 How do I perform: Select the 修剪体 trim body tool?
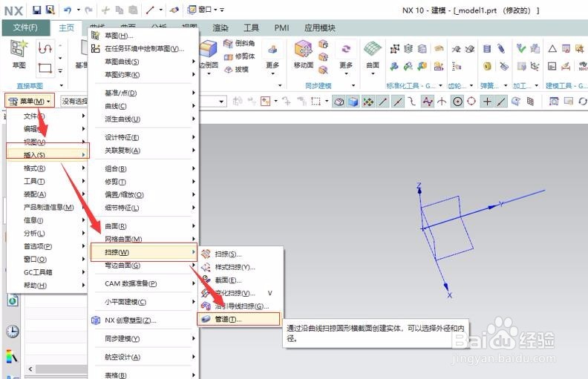click(239, 56)
